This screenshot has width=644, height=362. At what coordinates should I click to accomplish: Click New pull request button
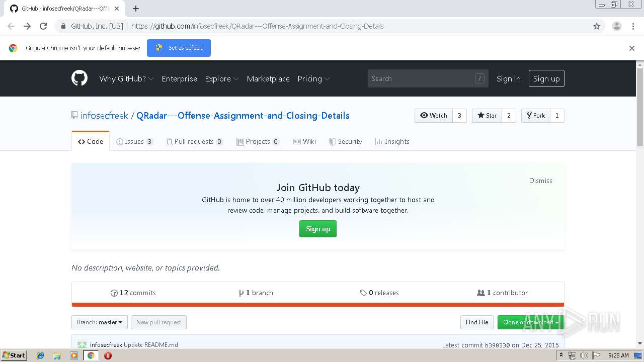pos(158,322)
